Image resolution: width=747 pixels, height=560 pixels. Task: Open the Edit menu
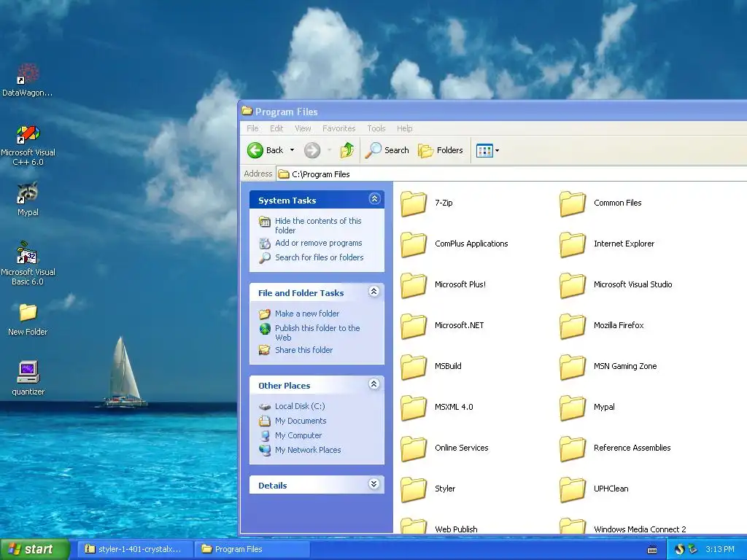coord(276,128)
